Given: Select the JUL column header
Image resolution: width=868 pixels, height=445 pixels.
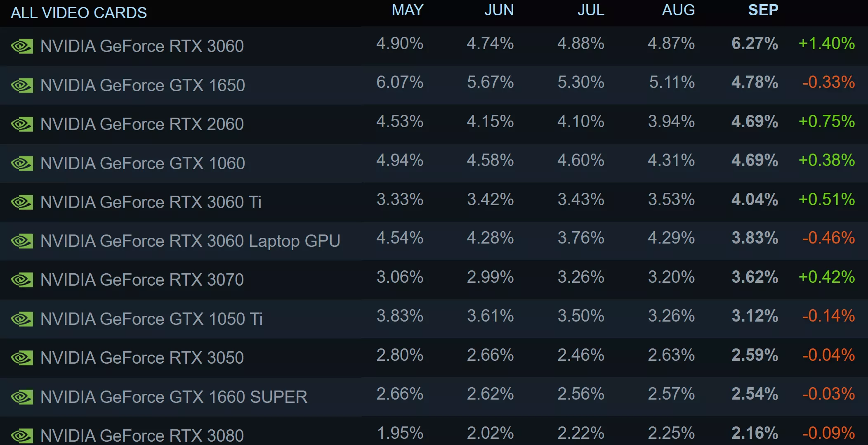Looking at the screenshot, I should point(591,10).
